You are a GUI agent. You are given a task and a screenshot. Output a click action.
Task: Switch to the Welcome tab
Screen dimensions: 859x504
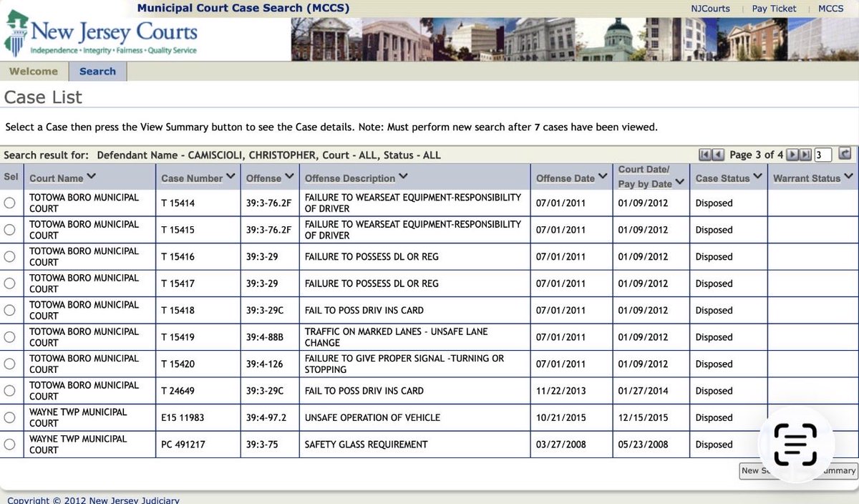34,72
